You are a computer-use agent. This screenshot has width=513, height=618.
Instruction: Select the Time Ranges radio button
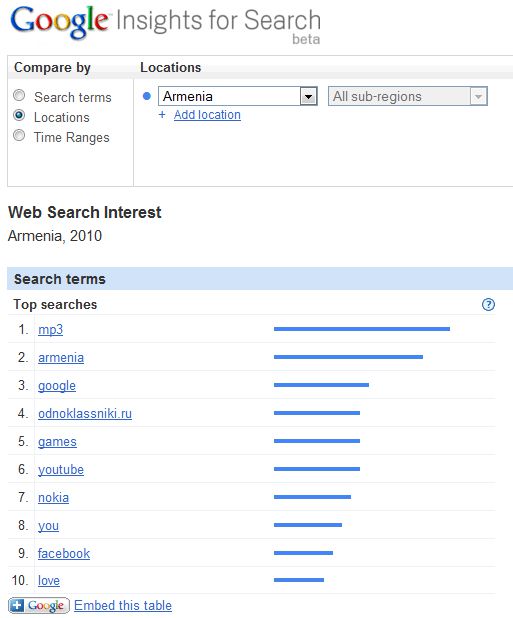[19, 136]
